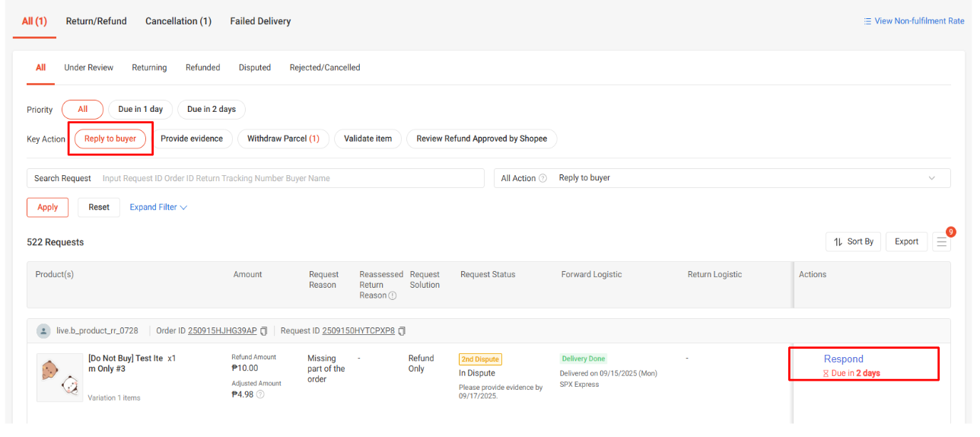Click the Variation 1 items text
The image size is (980, 437).
pos(114,398)
